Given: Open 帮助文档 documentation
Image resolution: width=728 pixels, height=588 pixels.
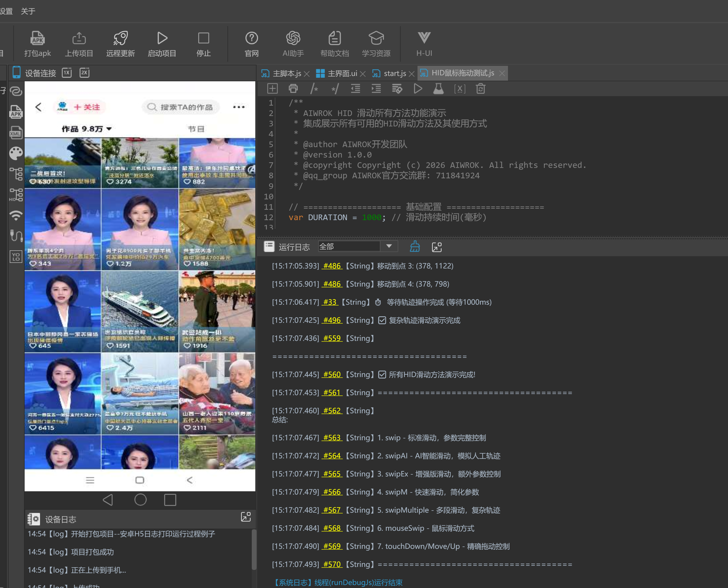Looking at the screenshot, I should click(334, 44).
